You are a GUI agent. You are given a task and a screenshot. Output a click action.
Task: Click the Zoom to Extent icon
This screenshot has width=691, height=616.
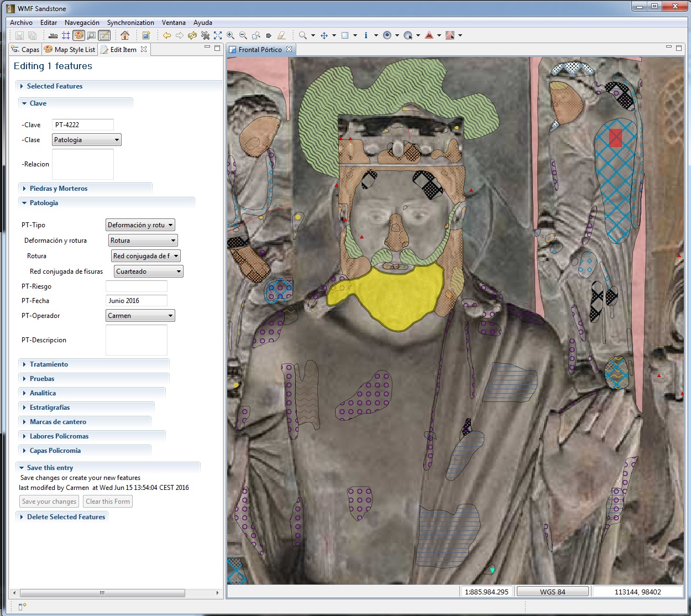click(218, 35)
